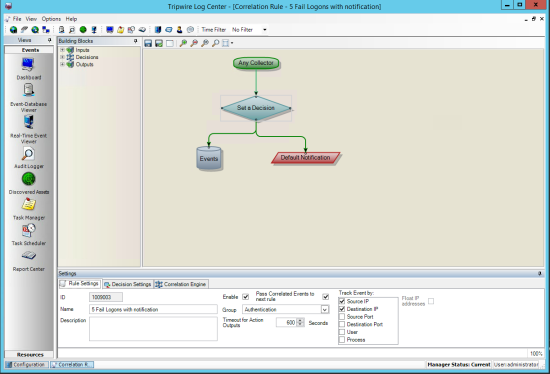550x374 pixels.
Task: Pin the Settings panel
Action: (x=540, y=273)
